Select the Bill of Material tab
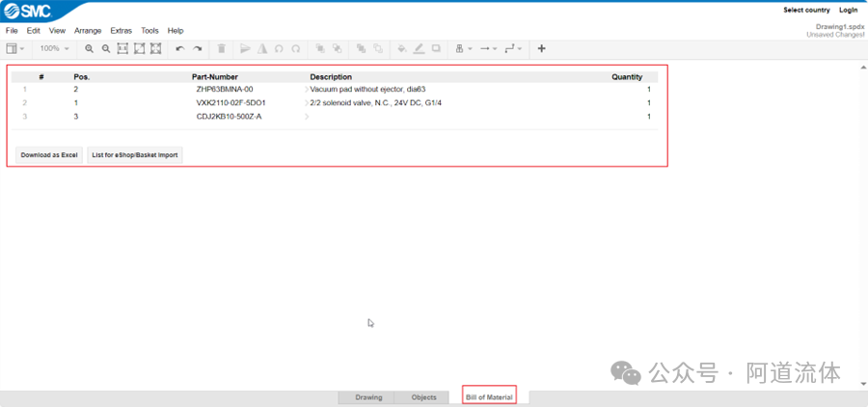The height and width of the screenshot is (407, 868). click(x=489, y=397)
